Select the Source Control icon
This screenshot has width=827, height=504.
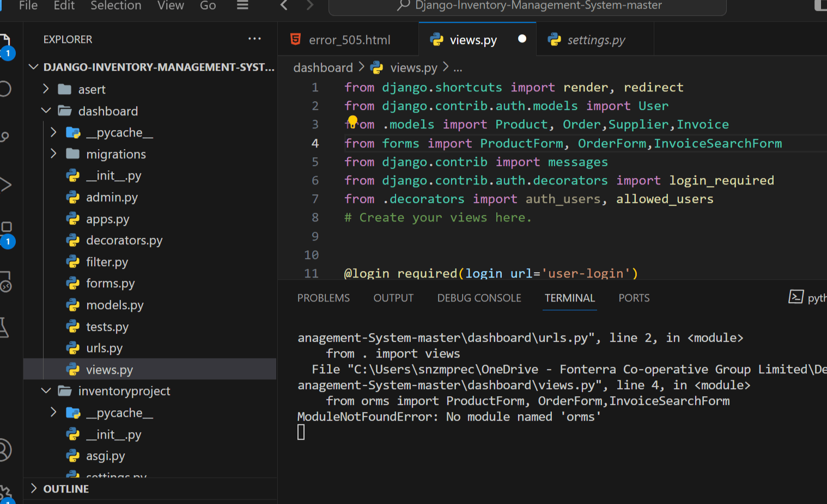click(4, 134)
